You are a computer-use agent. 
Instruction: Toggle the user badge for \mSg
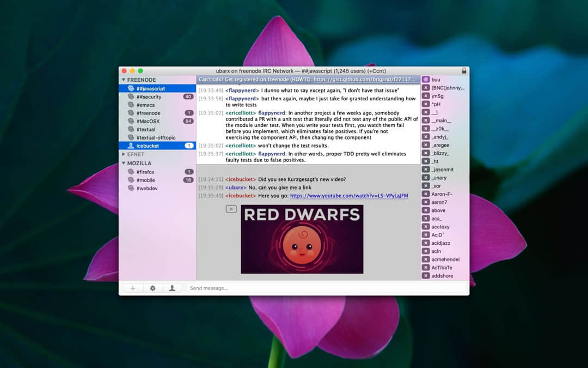(x=425, y=95)
